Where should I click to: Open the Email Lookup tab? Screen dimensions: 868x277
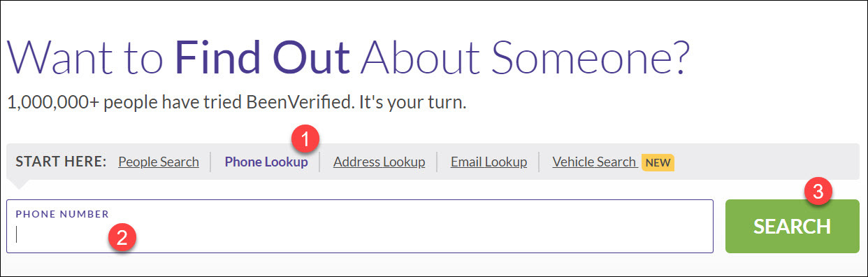[x=489, y=162]
